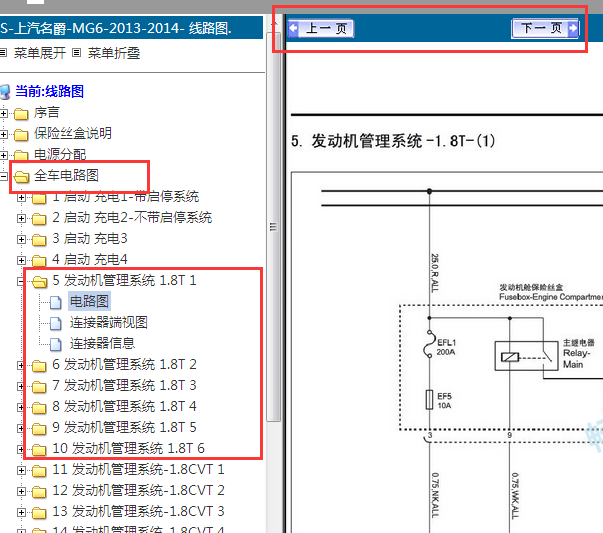Open the 电路图 document

89,301
